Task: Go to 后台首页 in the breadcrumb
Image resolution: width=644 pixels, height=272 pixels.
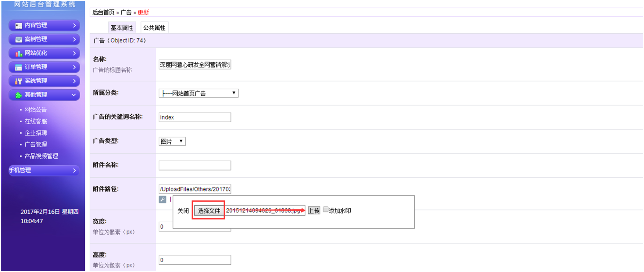Action: pyautogui.click(x=103, y=13)
